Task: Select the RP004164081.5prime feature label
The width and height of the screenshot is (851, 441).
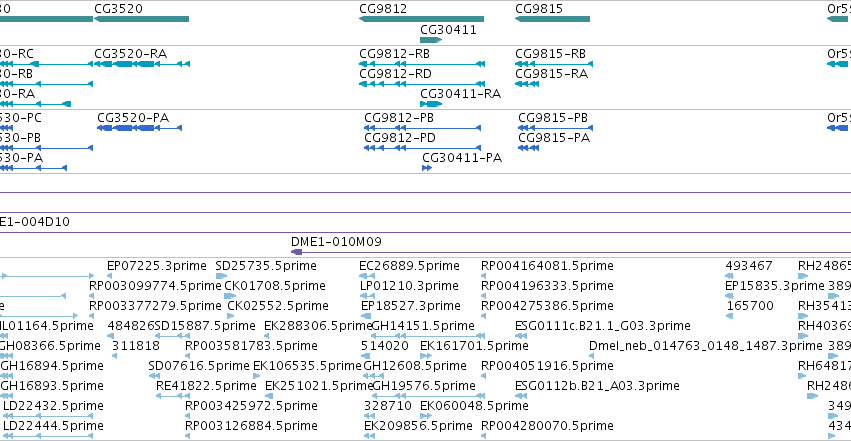Action: coord(547,266)
